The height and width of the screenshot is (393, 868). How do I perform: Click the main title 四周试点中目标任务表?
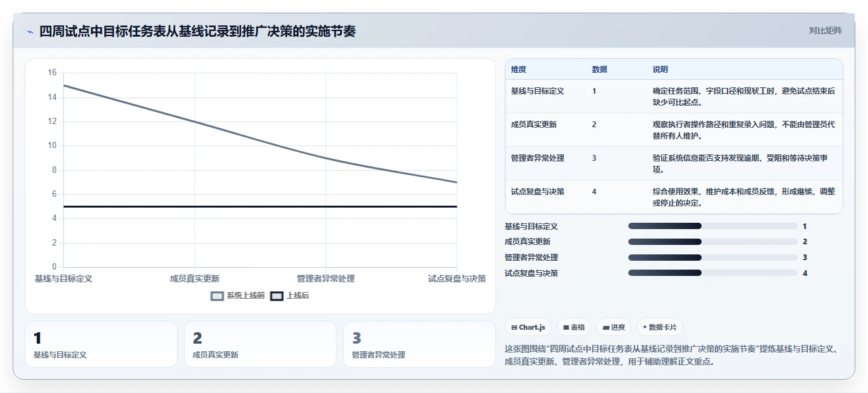(x=197, y=31)
